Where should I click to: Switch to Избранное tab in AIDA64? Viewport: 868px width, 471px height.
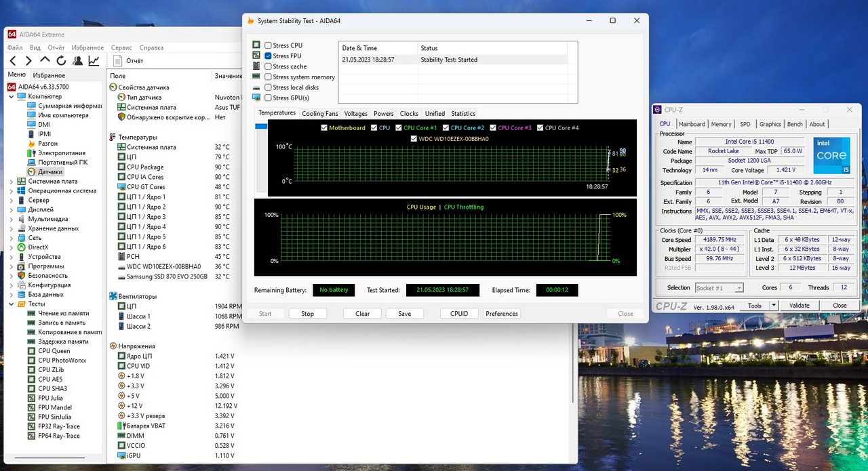50,75
